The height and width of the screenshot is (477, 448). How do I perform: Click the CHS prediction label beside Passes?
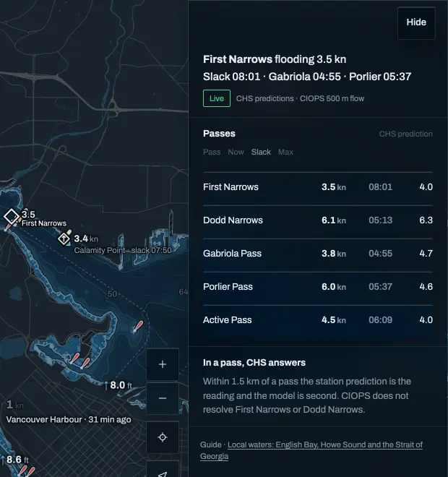[x=405, y=134]
